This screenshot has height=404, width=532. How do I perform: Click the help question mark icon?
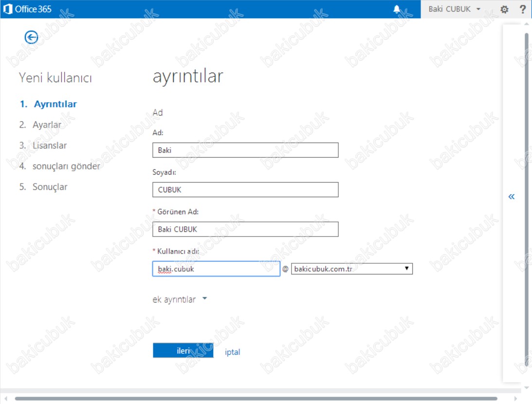pos(522,9)
